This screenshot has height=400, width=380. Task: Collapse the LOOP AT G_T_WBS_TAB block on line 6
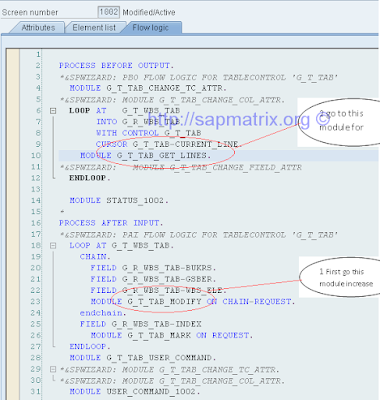point(53,111)
